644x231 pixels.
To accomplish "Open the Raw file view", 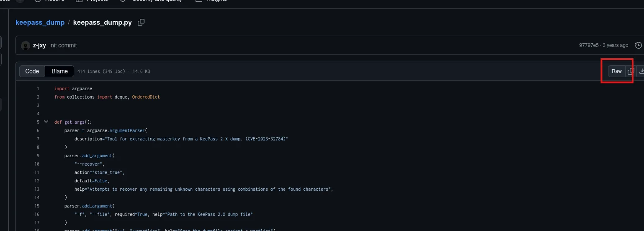I will pyautogui.click(x=617, y=71).
